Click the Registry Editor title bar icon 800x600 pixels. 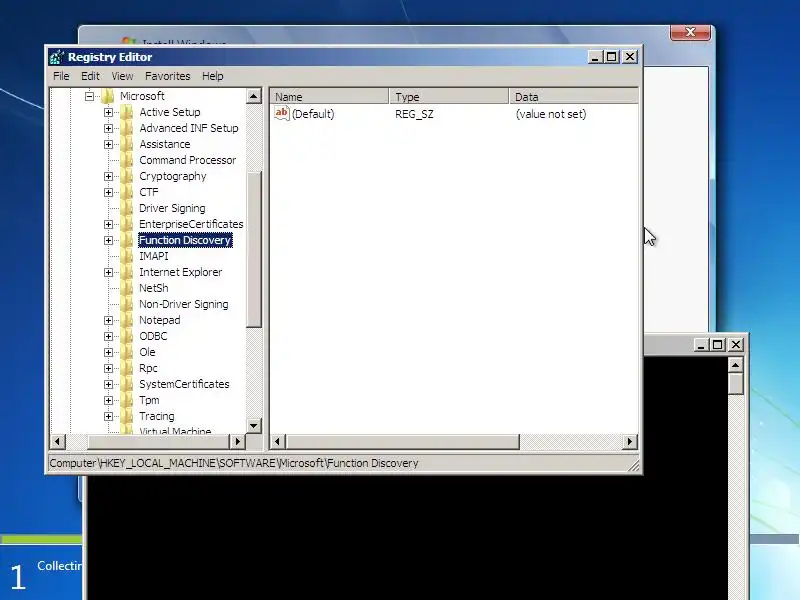click(x=57, y=57)
